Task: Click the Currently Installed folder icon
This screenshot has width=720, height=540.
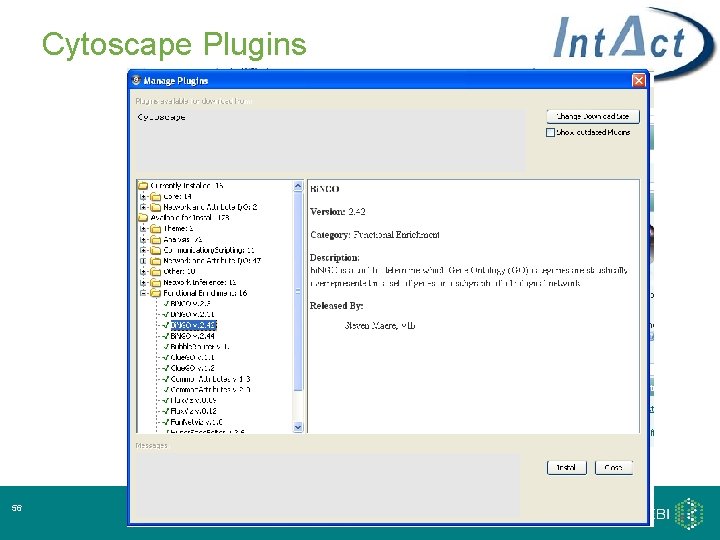Action: coord(143,186)
